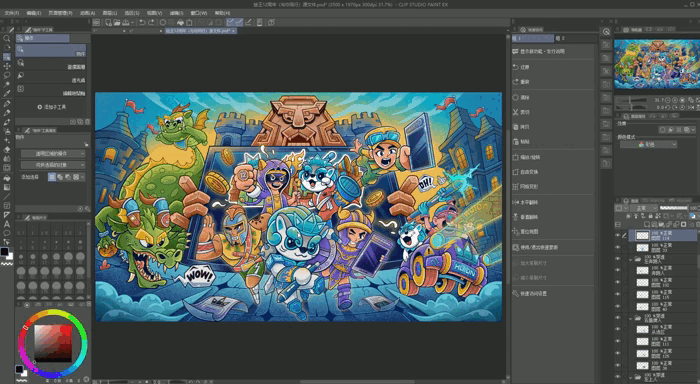Open the first dropdown in tool property panel
Screen dimensions: 700x384
click(x=53, y=154)
